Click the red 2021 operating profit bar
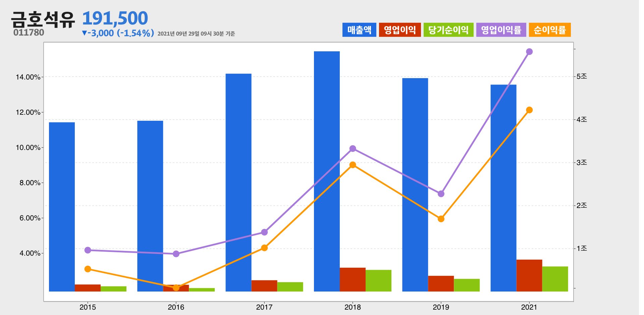644x315 pixels. pos(529,275)
